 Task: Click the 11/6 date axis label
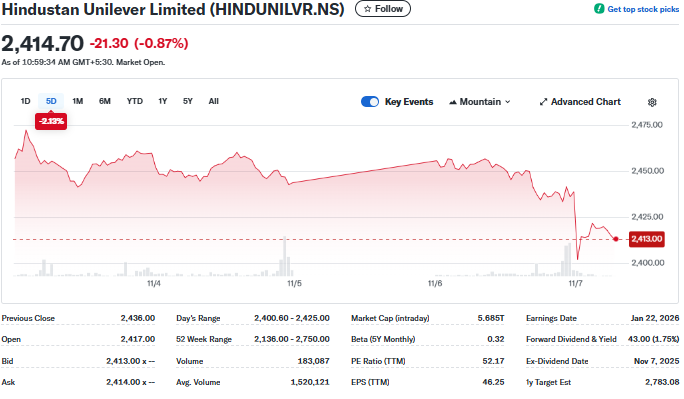click(434, 283)
